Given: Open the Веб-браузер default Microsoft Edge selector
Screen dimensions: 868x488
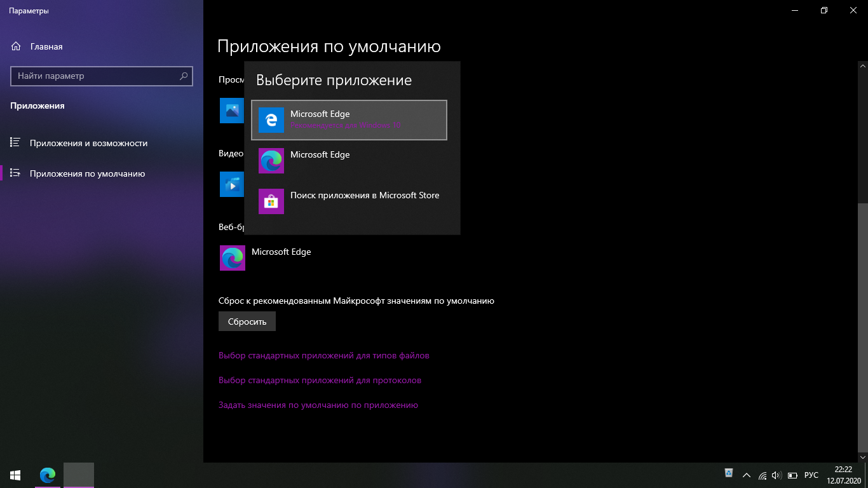Looking at the screenshot, I should coord(267,258).
